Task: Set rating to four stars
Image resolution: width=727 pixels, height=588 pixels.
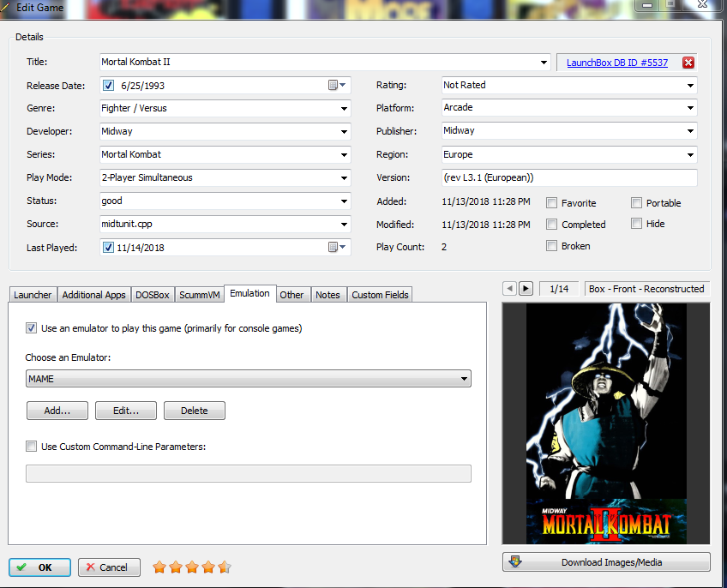Action: (x=208, y=567)
